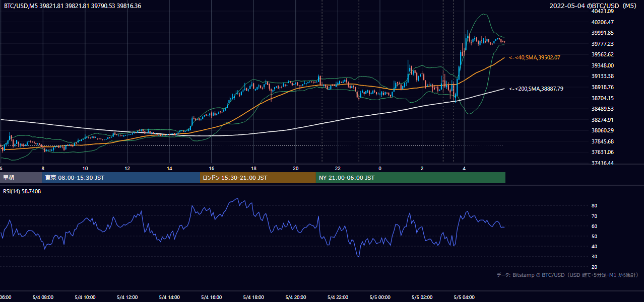Click hour label 16 under the price chart
Screen dimensions: 644x302
pyautogui.click(x=212, y=168)
